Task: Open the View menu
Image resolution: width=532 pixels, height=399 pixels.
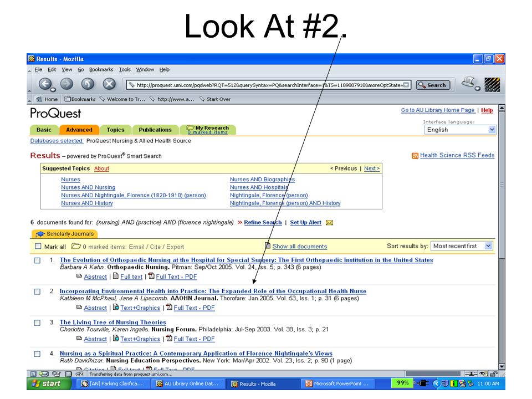Action: [67, 70]
